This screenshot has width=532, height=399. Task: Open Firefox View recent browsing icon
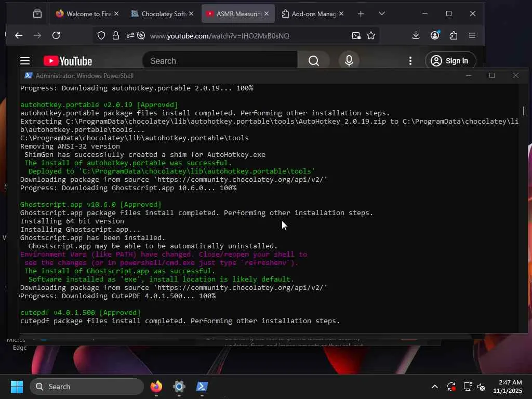[37, 14]
